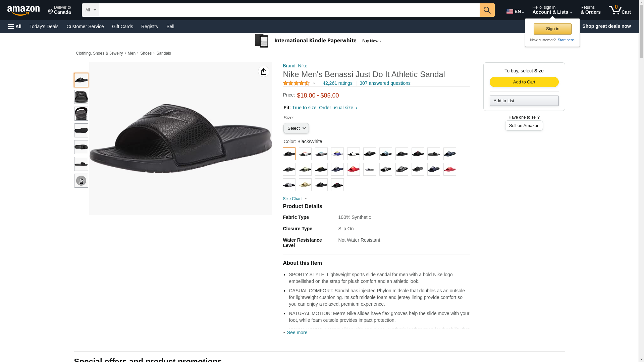Open Today's Deals menu item
Image resolution: width=644 pixels, height=362 pixels.
point(44,26)
